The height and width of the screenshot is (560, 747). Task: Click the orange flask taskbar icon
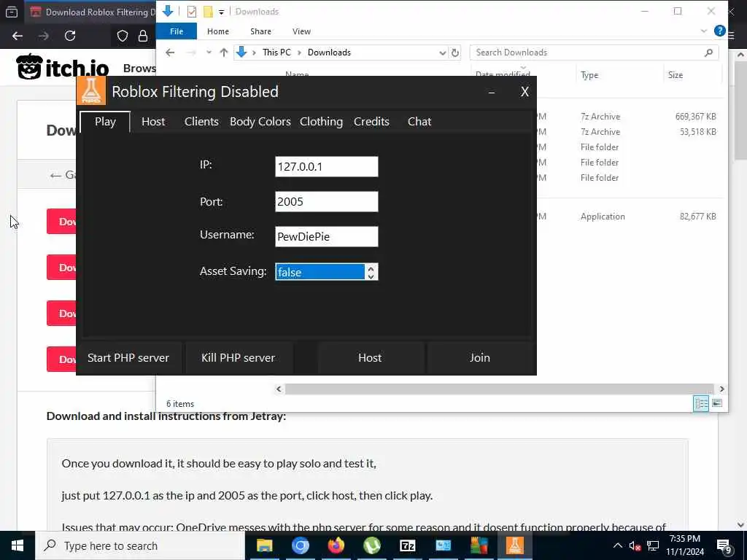(x=514, y=545)
